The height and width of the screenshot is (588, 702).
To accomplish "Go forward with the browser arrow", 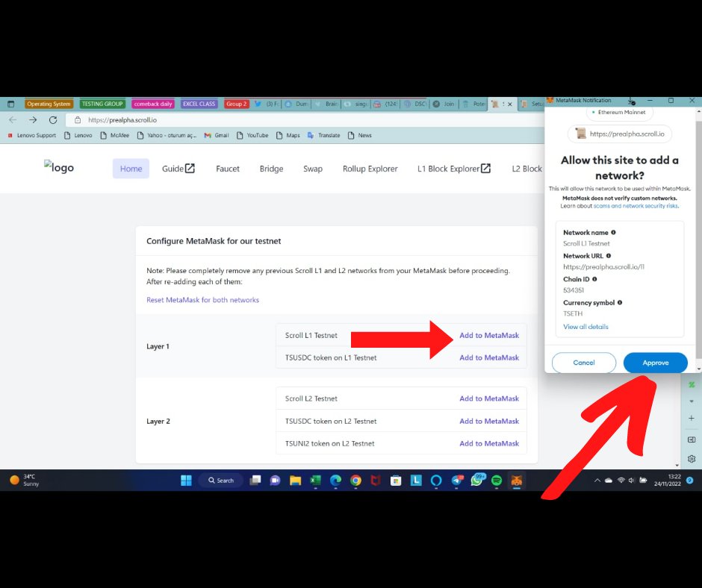I will pyautogui.click(x=33, y=120).
